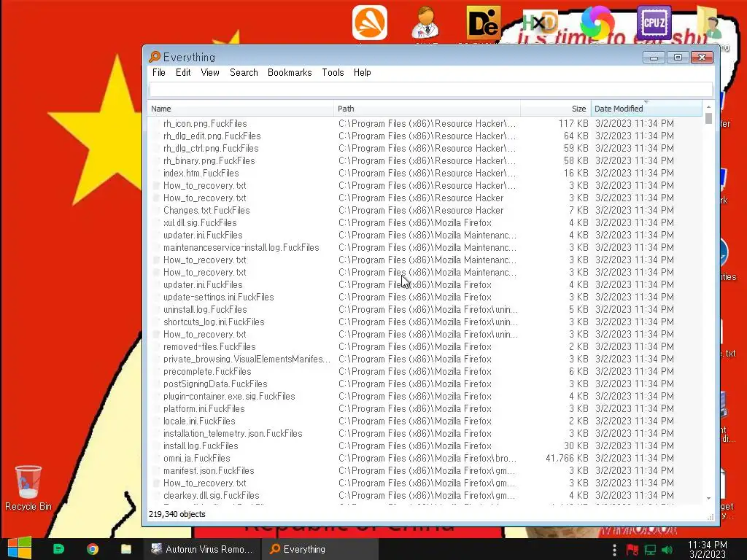Sort results by the Size column header
The image size is (747, 560).
556,109
